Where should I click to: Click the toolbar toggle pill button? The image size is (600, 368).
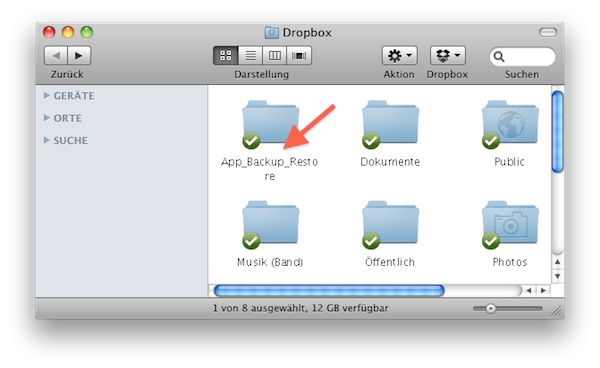548,33
